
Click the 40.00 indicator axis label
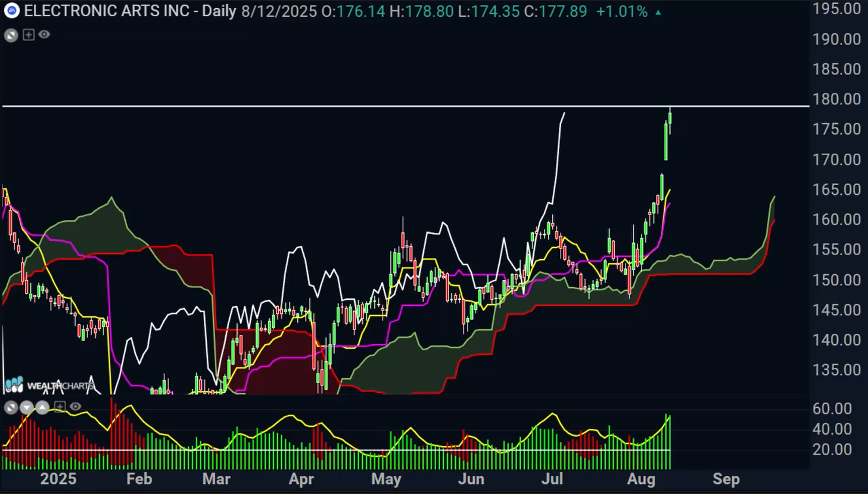(x=832, y=429)
